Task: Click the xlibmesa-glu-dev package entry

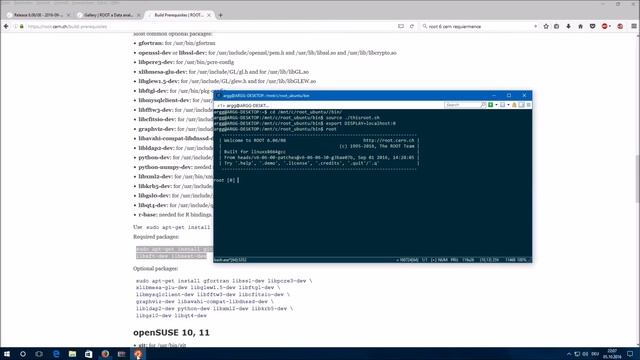Action: tap(223, 72)
